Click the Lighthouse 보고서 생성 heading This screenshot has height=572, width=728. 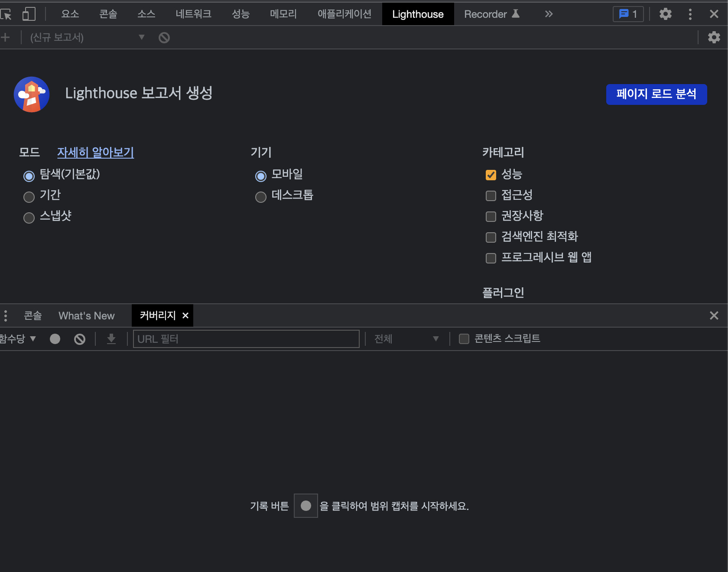click(139, 93)
